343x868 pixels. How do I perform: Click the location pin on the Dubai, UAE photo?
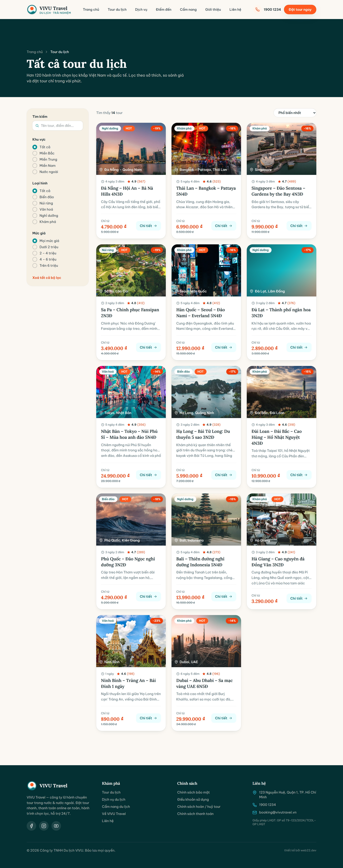pyautogui.click(x=176, y=662)
